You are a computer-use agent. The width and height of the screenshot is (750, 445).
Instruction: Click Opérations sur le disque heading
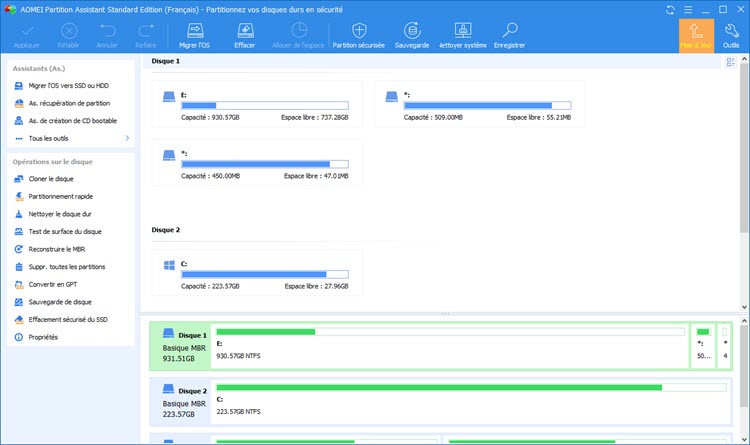53,162
